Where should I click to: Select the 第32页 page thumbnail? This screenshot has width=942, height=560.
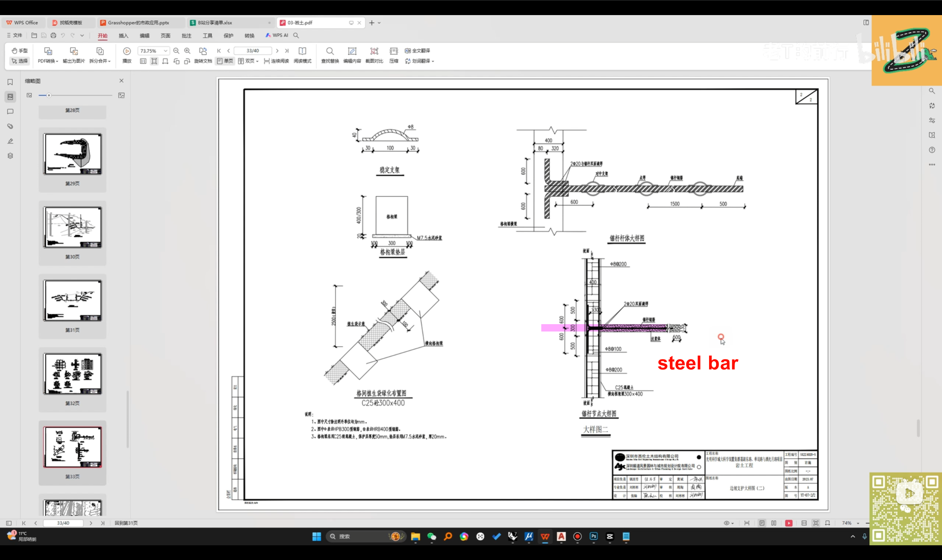[x=72, y=374]
